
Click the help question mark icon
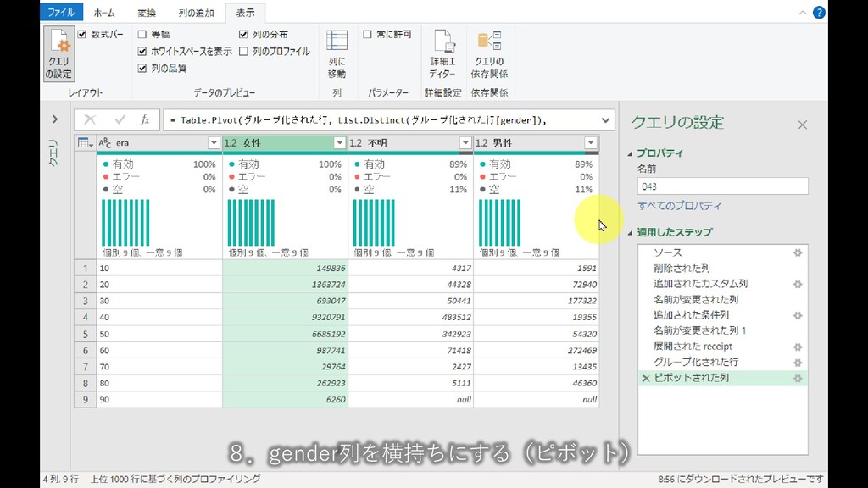(x=819, y=13)
